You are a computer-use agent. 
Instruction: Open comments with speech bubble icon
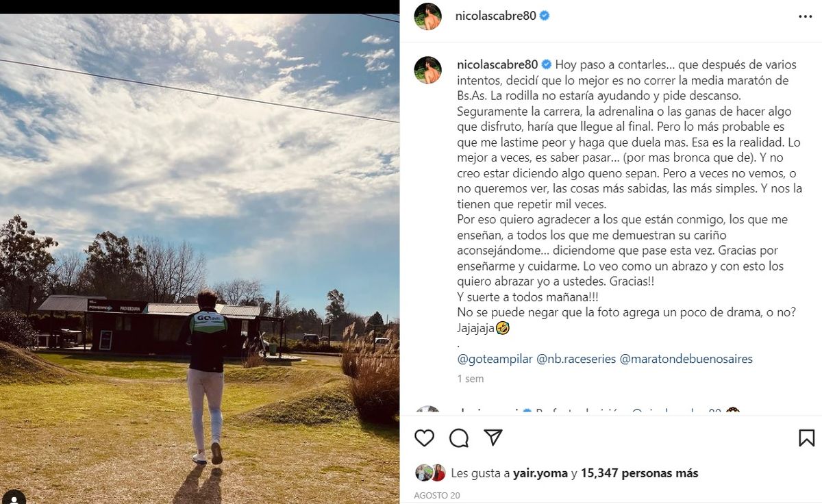pyautogui.click(x=459, y=438)
